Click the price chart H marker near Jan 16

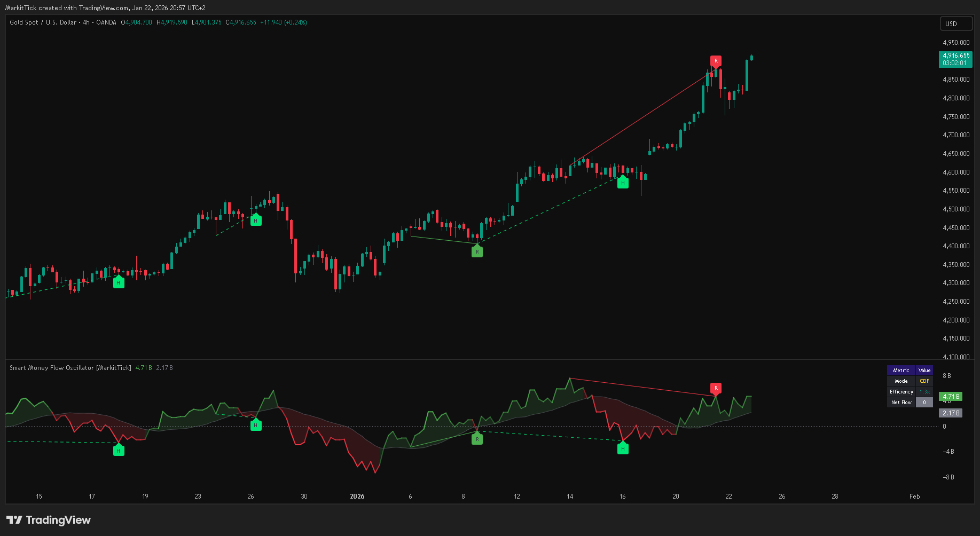pyautogui.click(x=623, y=183)
